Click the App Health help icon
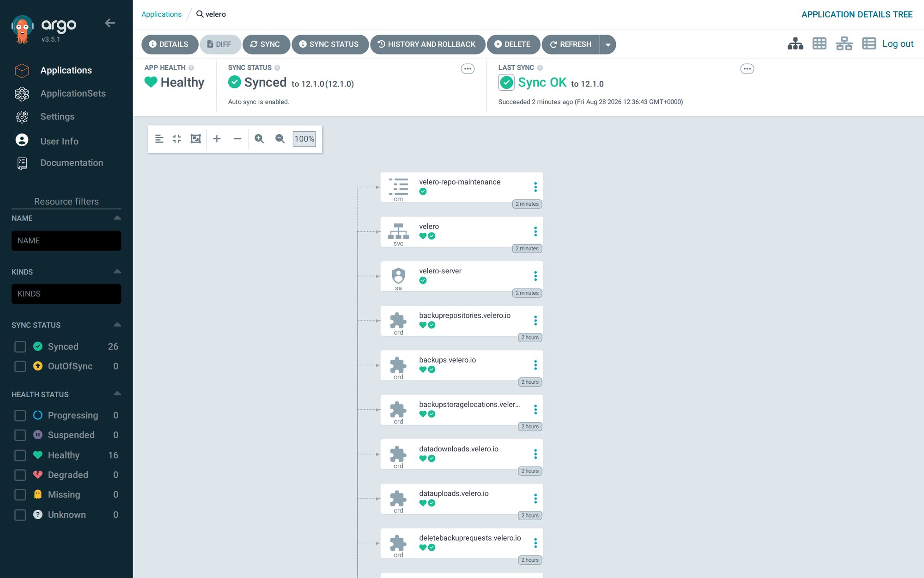Image resolution: width=924 pixels, height=578 pixels. [x=191, y=68]
